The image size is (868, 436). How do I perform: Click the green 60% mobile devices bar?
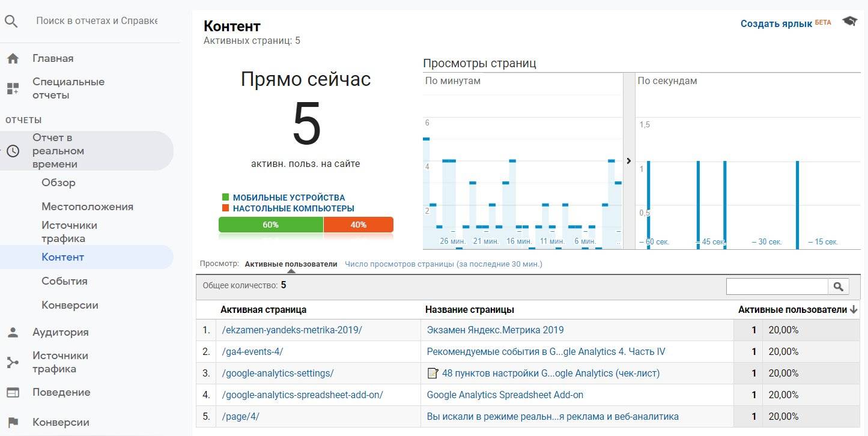click(270, 225)
